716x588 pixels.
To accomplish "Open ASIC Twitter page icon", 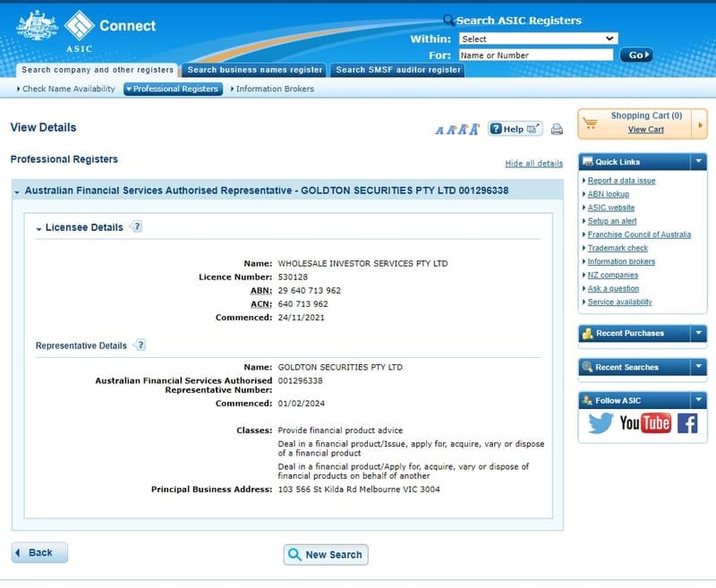I will pos(601,422).
